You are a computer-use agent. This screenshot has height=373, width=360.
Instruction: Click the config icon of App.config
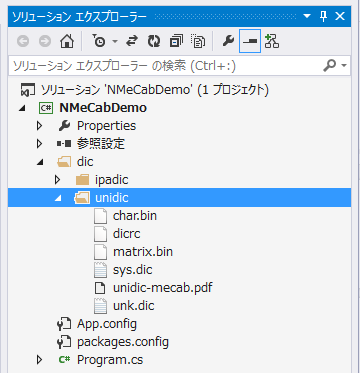click(x=64, y=324)
